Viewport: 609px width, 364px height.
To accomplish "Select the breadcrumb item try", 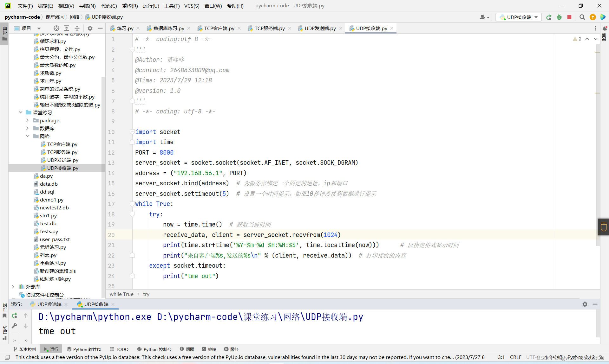I will click(x=146, y=294).
